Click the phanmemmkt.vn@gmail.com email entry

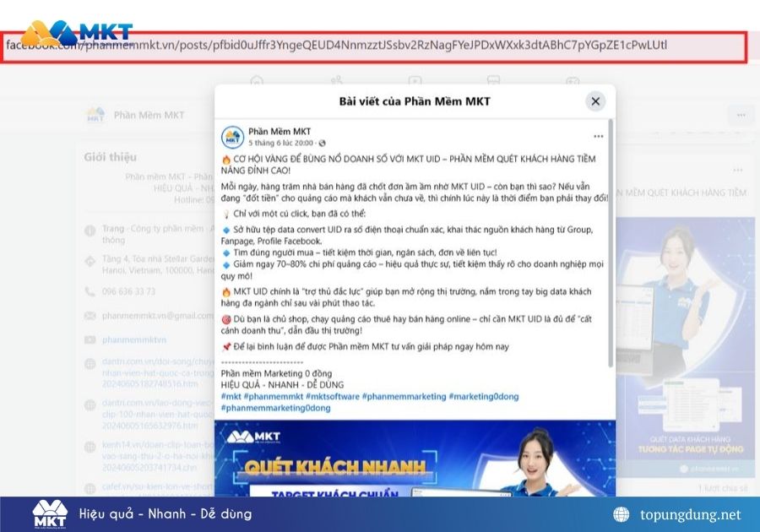coord(158,316)
